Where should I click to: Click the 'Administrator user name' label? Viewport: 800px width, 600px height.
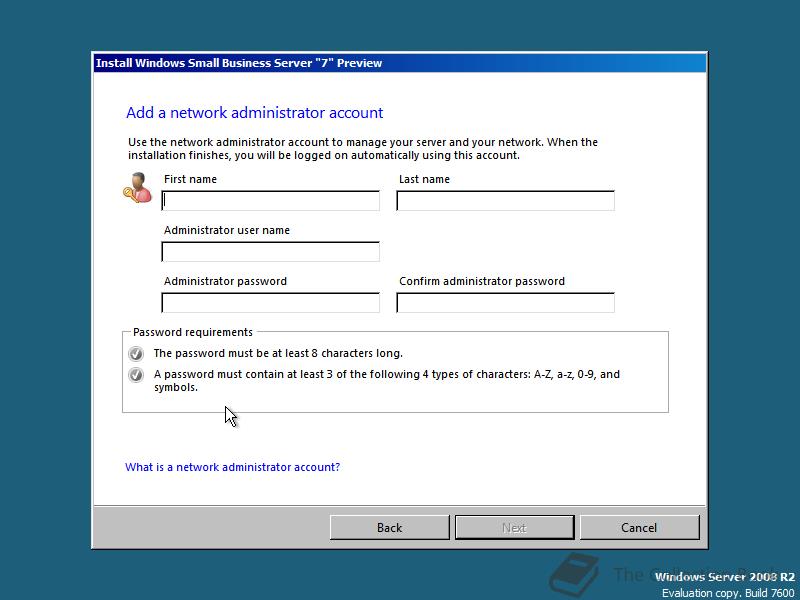click(x=227, y=230)
